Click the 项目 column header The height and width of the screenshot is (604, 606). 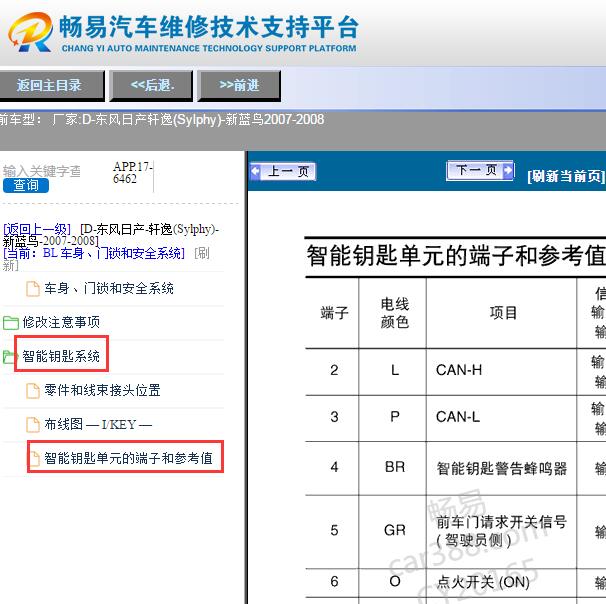[503, 313]
